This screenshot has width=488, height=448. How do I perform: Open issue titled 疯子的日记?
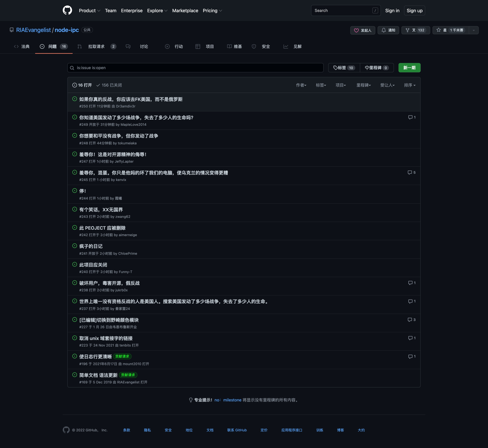pyautogui.click(x=91, y=246)
